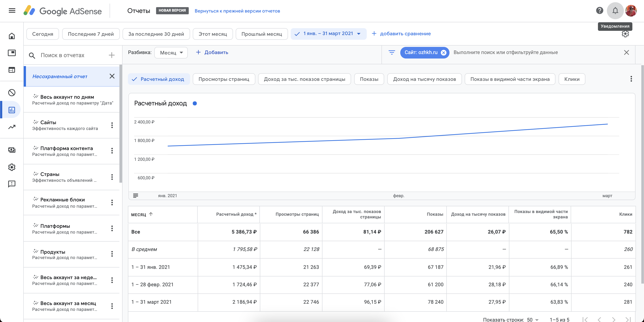Viewport: 644px width, 322px height.
Task: Enable the Просмотры страниц metric chip
Action: click(224, 79)
